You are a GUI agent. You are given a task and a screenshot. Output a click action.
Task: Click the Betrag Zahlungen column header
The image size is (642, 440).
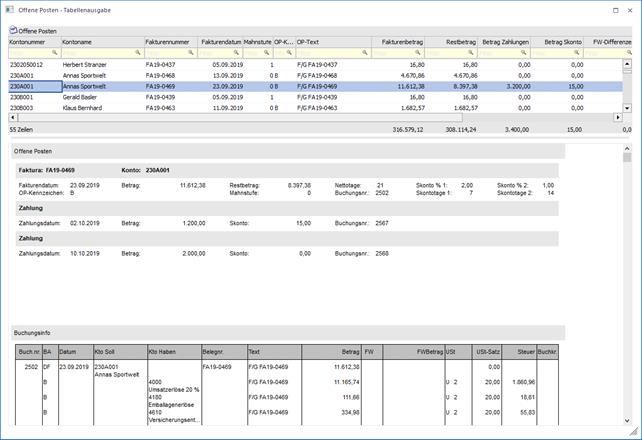point(505,43)
